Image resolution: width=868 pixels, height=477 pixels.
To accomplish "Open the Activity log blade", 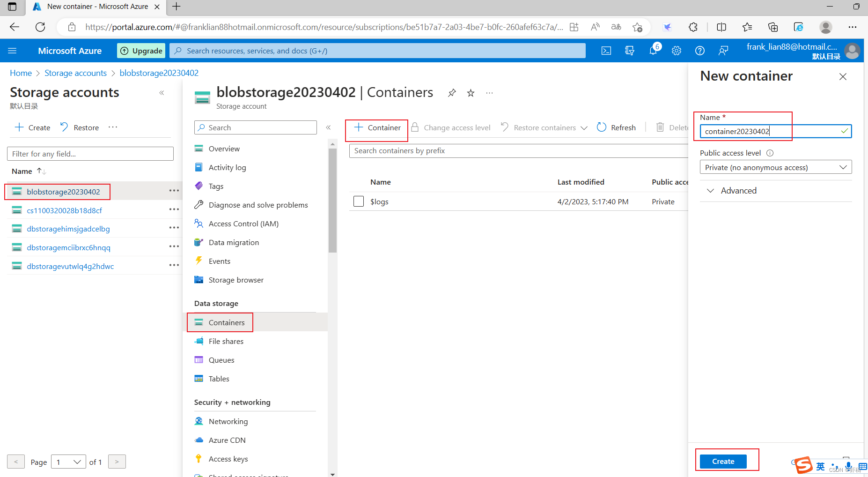I will click(x=227, y=167).
